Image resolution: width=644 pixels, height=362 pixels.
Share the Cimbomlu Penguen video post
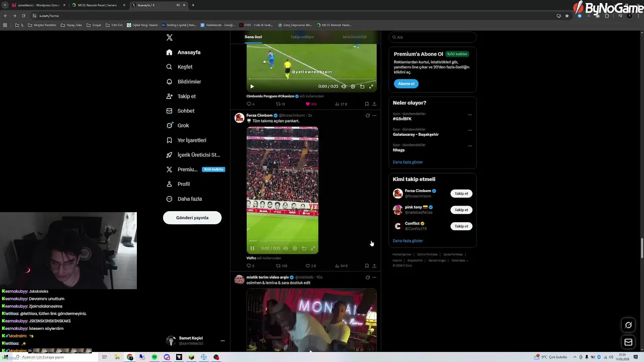[374, 104]
